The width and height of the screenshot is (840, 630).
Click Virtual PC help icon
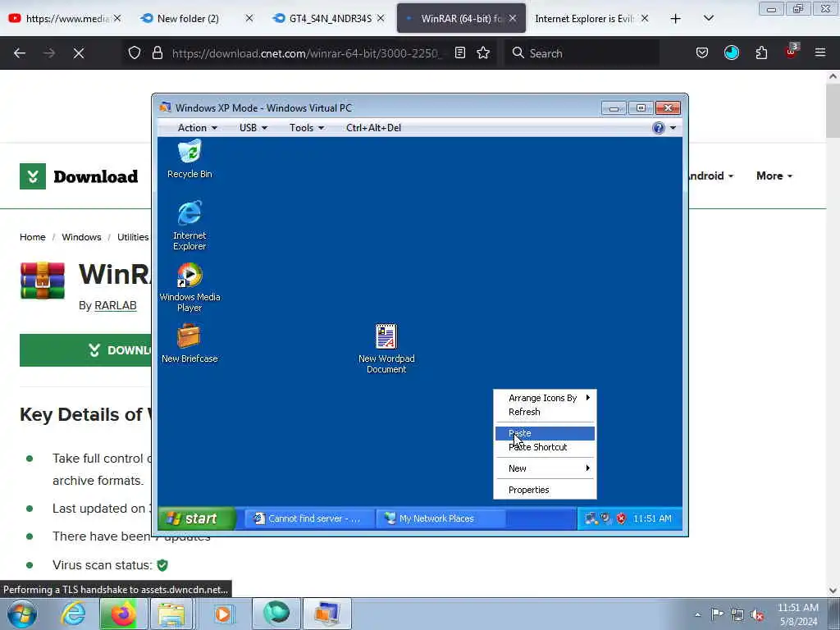click(x=659, y=127)
